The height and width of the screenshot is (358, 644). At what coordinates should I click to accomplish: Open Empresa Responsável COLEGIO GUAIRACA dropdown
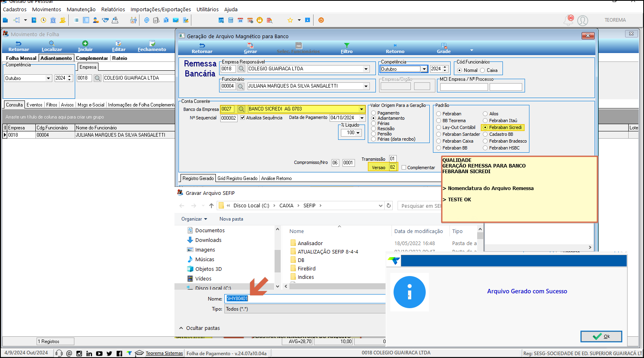point(366,69)
